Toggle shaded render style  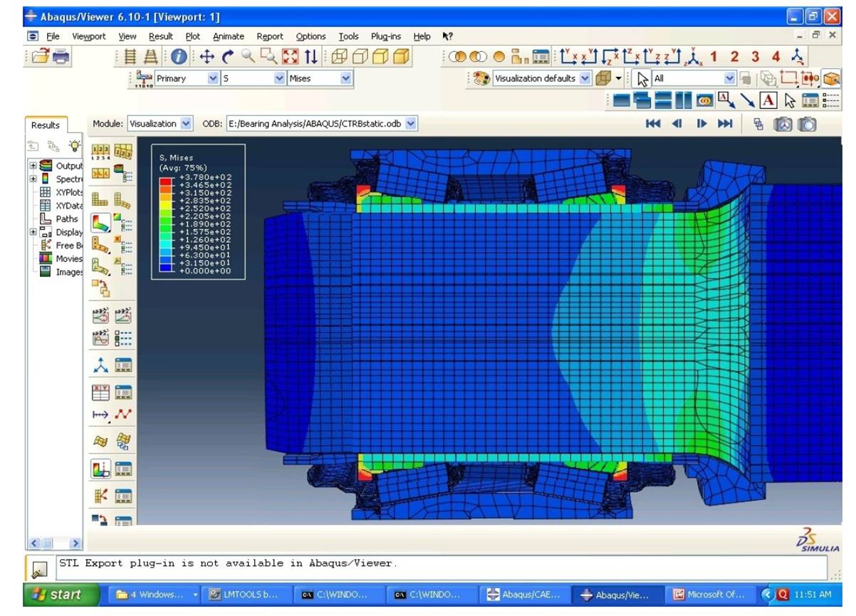(x=402, y=56)
